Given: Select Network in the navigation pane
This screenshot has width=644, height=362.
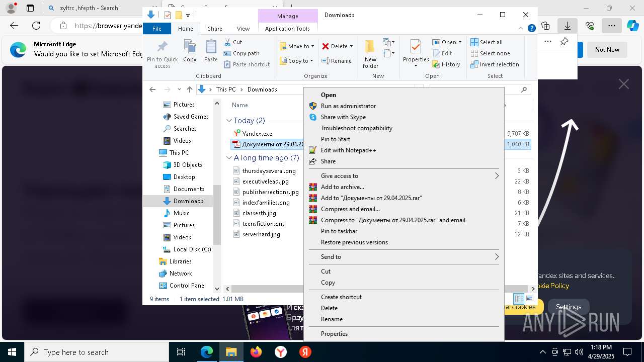Looking at the screenshot, I should (x=180, y=274).
